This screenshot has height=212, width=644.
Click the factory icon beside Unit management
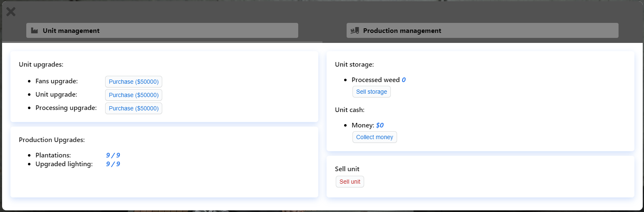point(35,30)
